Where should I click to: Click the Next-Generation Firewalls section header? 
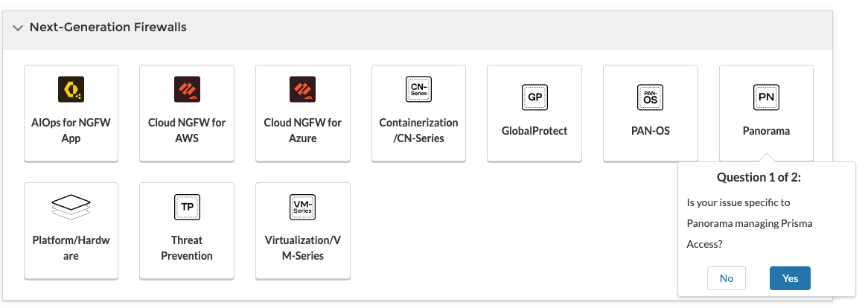[108, 28]
